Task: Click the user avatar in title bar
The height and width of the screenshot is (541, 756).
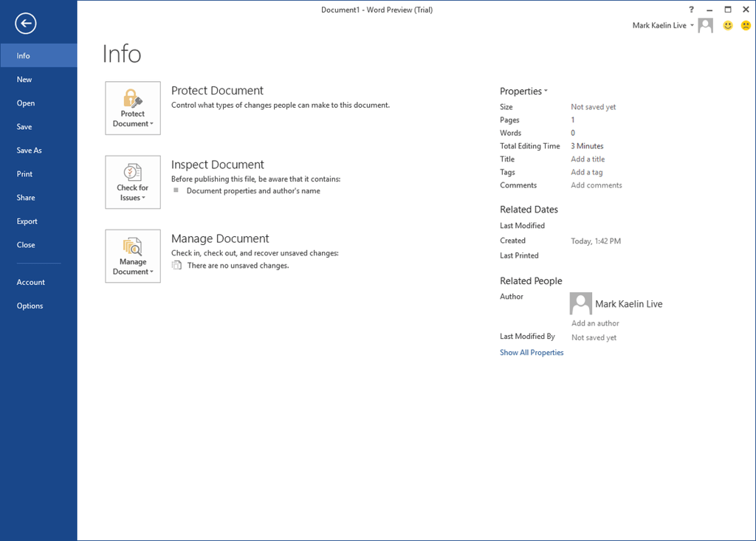Action: tap(705, 26)
